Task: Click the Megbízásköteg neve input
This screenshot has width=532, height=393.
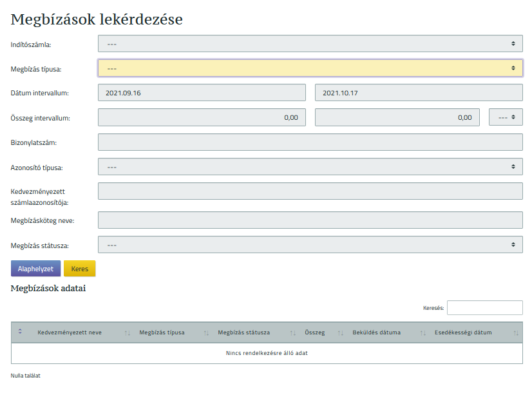Action: (x=310, y=220)
